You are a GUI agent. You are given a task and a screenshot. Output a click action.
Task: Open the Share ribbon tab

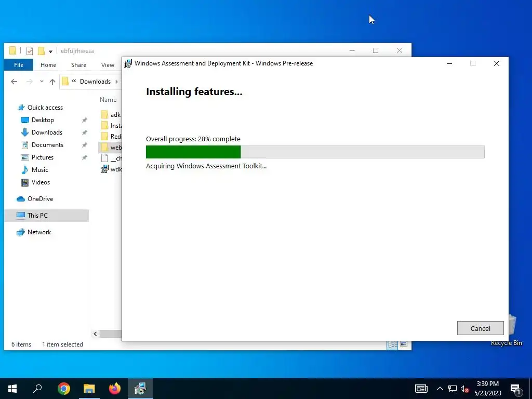coord(78,65)
